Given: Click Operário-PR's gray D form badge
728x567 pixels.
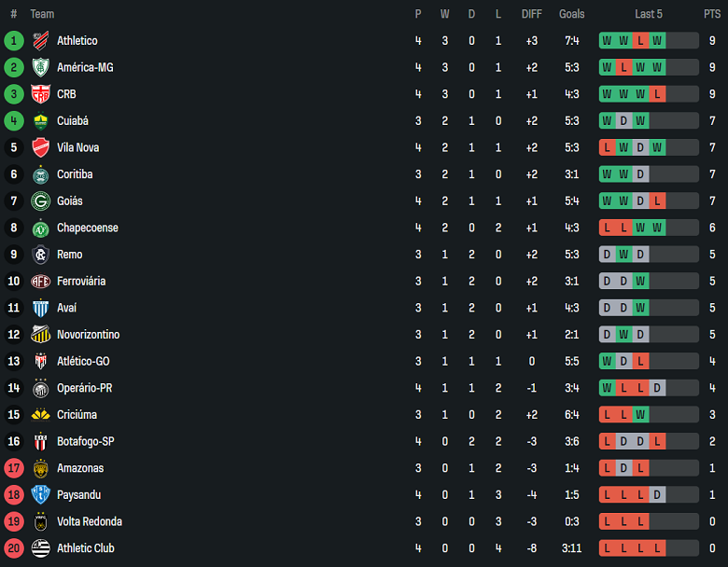Looking at the screenshot, I should [658, 388].
